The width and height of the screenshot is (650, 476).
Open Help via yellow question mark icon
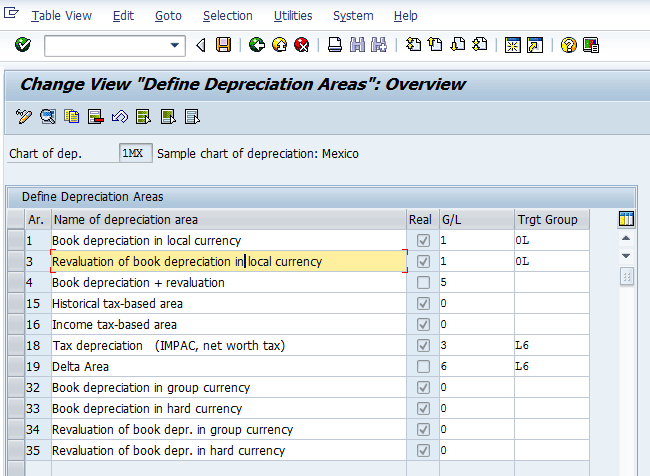point(569,45)
